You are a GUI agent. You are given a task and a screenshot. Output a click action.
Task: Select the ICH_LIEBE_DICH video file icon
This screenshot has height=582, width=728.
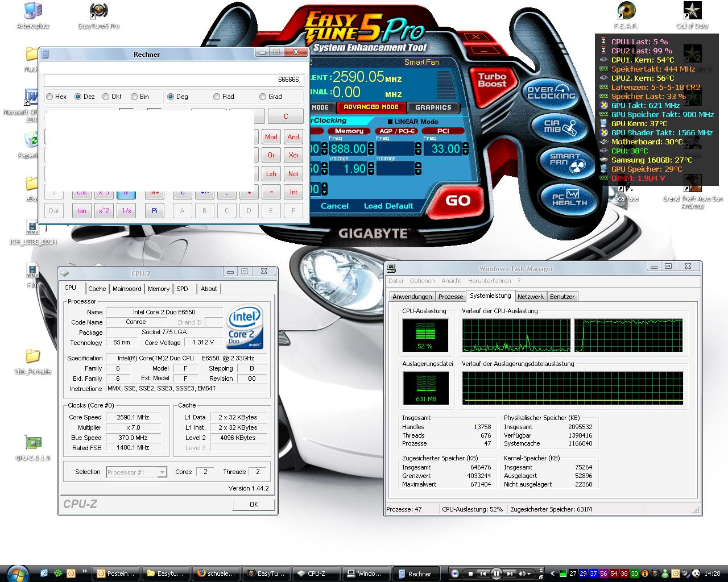tap(33, 232)
